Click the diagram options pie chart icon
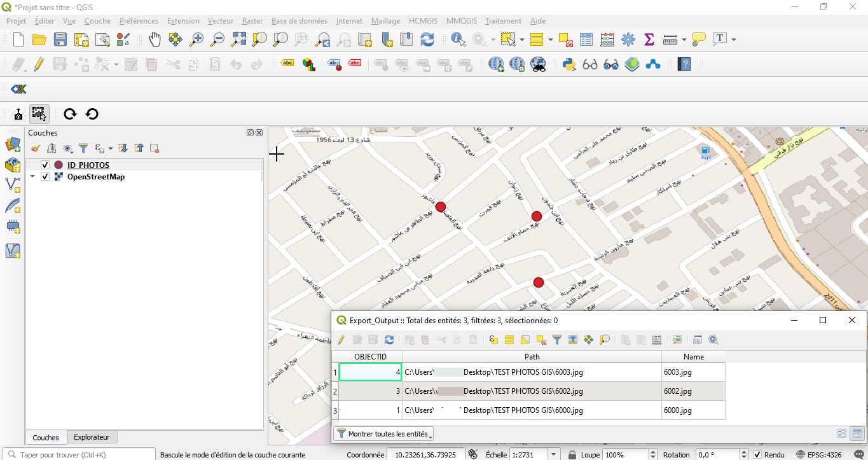Viewport: 868px width, 460px height. pos(309,64)
